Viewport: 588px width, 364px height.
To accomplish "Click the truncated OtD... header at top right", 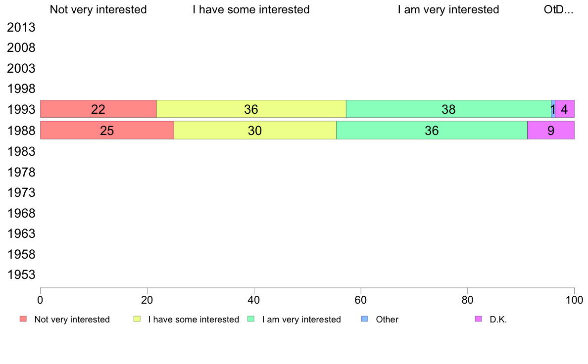I will [558, 10].
